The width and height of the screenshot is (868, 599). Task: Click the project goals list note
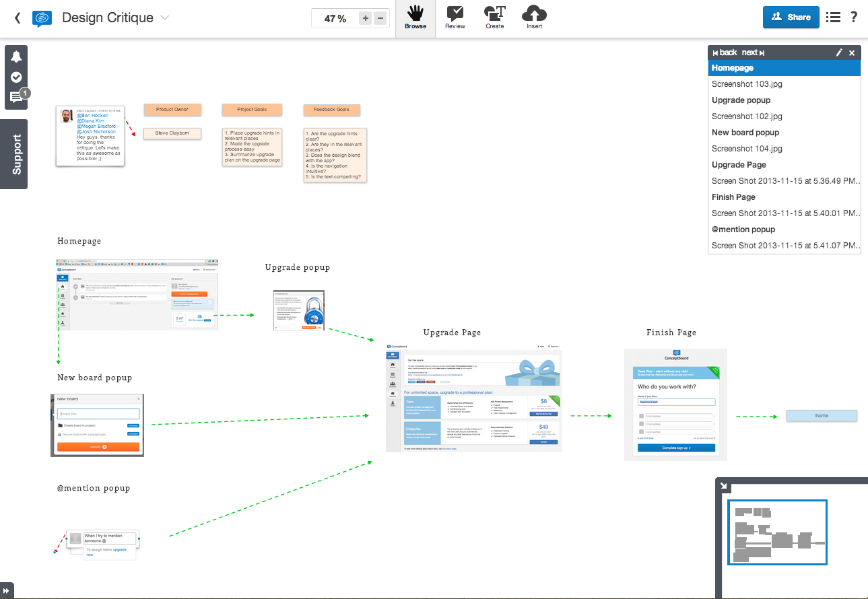click(x=252, y=147)
